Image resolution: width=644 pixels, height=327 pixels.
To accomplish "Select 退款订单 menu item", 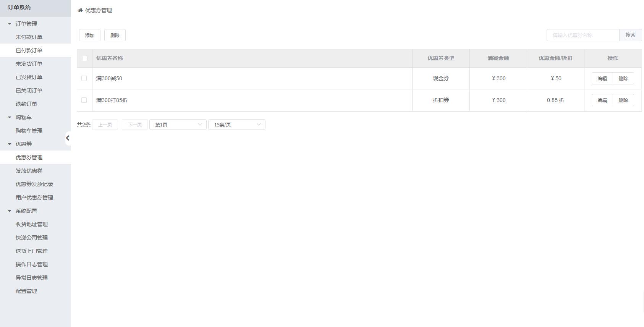I will pos(36,104).
